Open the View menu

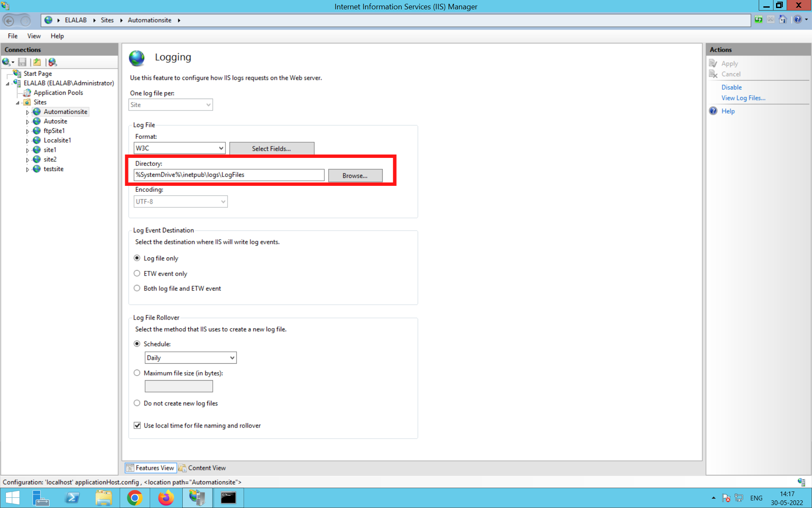34,36
